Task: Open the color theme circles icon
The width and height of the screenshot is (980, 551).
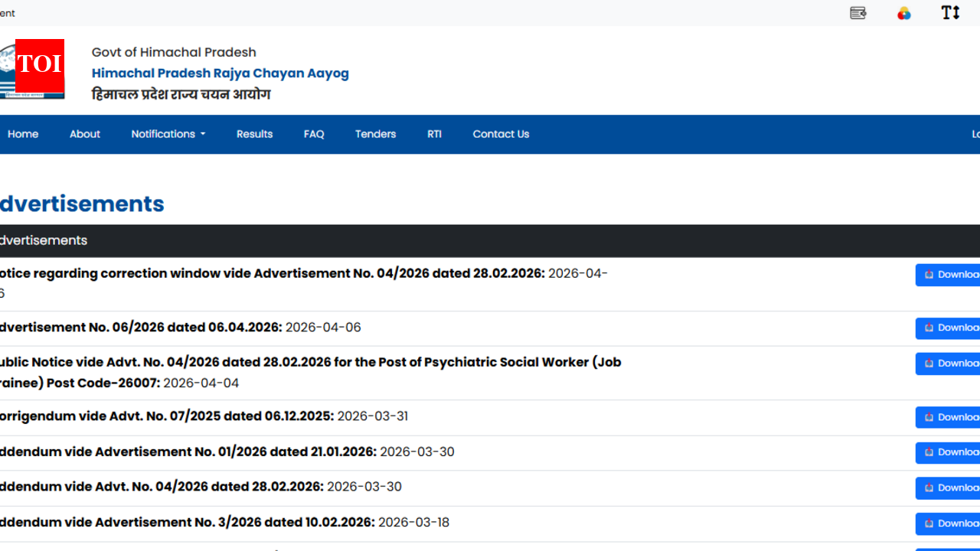Action: pyautogui.click(x=904, y=13)
